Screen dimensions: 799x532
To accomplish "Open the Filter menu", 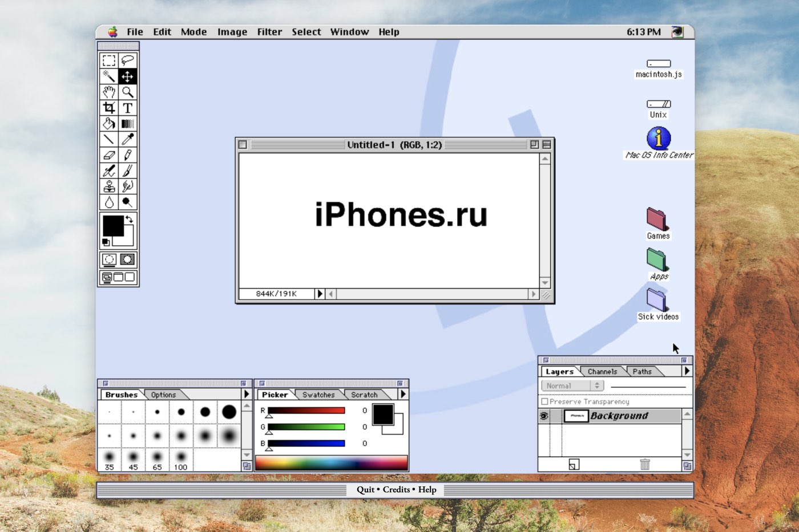I will click(269, 32).
